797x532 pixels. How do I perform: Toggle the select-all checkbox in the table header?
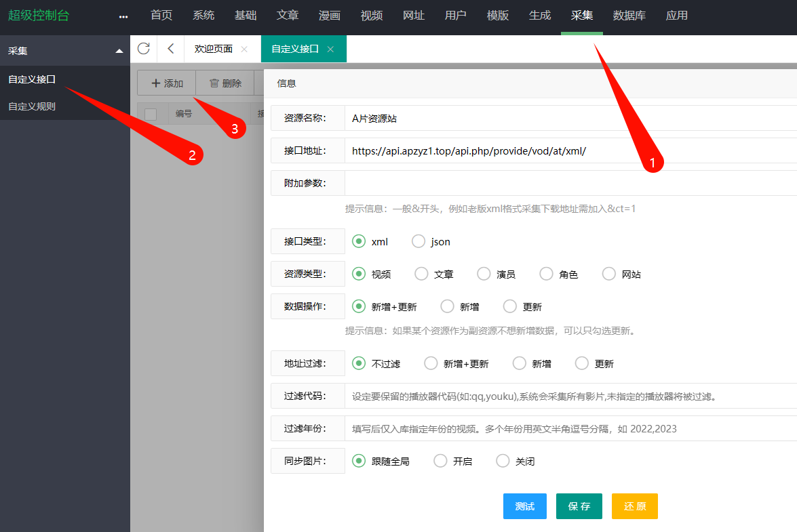point(152,113)
